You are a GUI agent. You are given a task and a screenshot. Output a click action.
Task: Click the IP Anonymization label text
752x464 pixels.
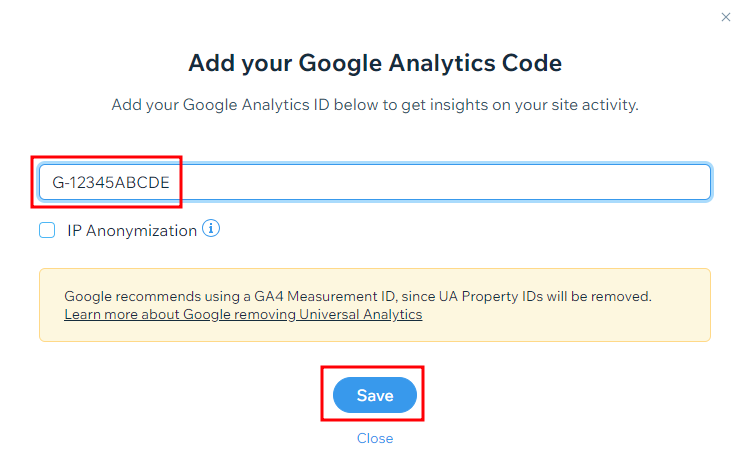click(132, 231)
